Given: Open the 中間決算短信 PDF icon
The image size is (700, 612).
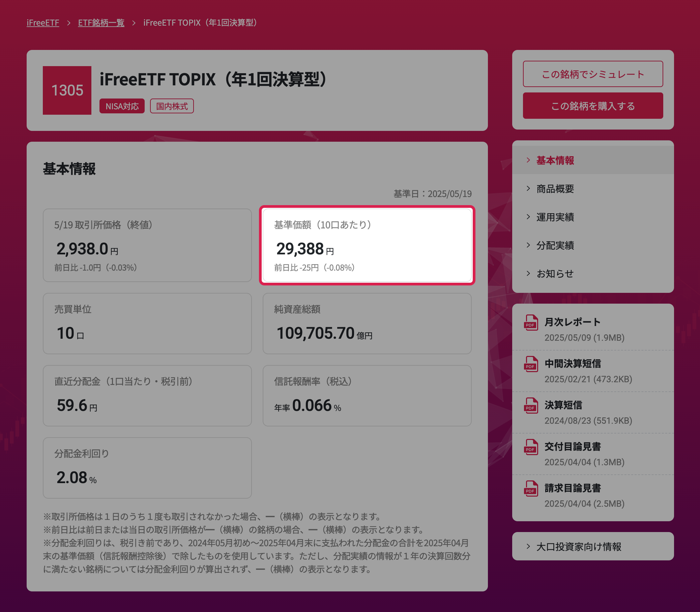Looking at the screenshot, I should click(x=531, y=364).
